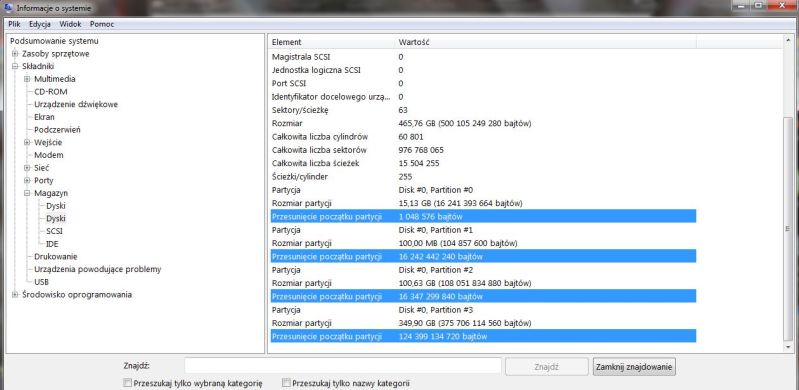Open the Edycja menu
Image resolution: width=799 pixels, height=390 pixels.
tap(40, 24)
